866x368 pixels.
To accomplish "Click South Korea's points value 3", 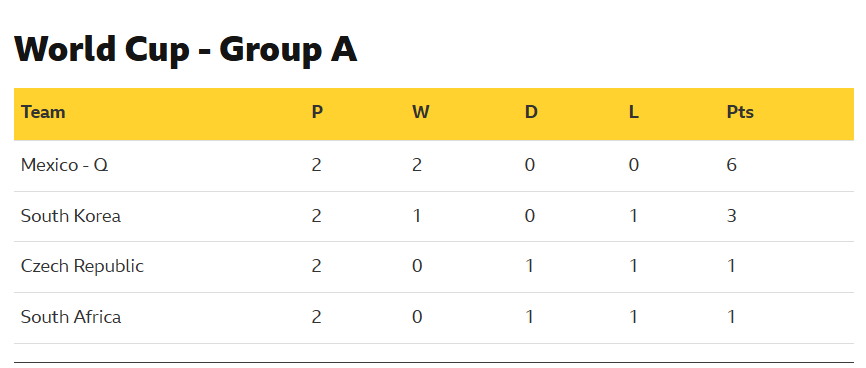I will pos(732,216).
